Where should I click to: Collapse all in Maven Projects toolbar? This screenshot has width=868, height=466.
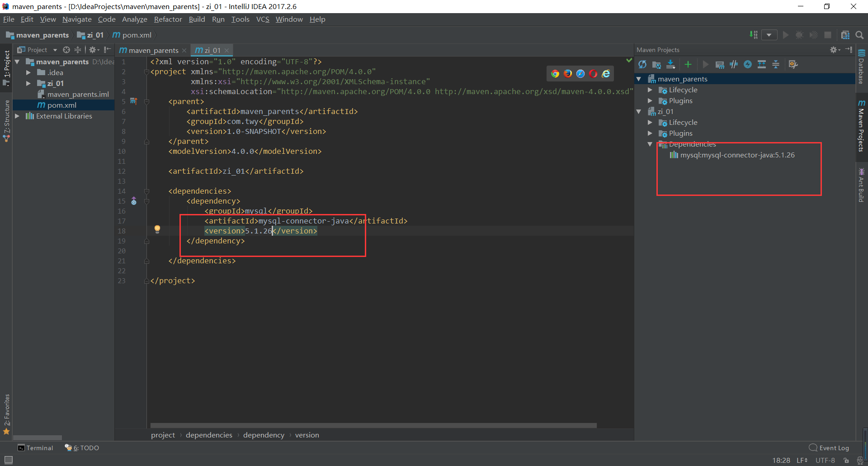click(776, 64)
